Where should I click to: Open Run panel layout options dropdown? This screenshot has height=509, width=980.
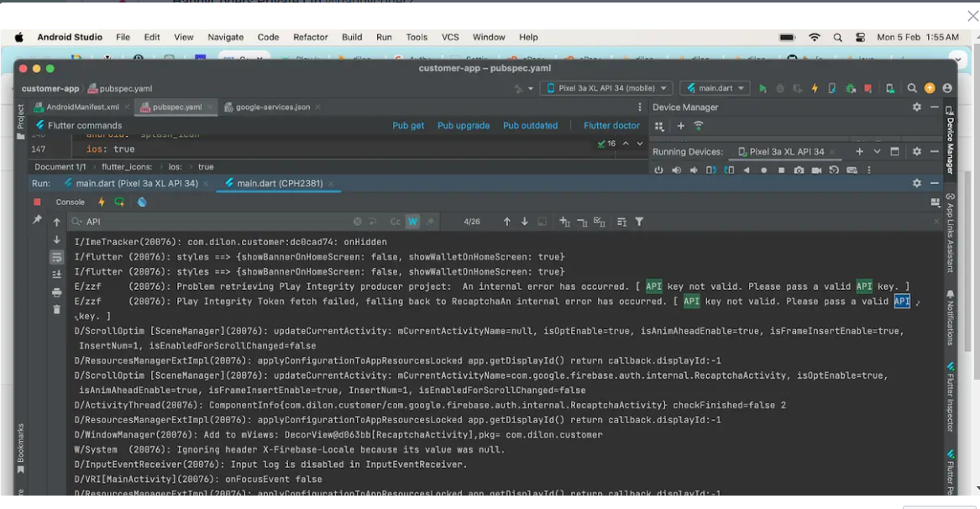click(935, 202)
